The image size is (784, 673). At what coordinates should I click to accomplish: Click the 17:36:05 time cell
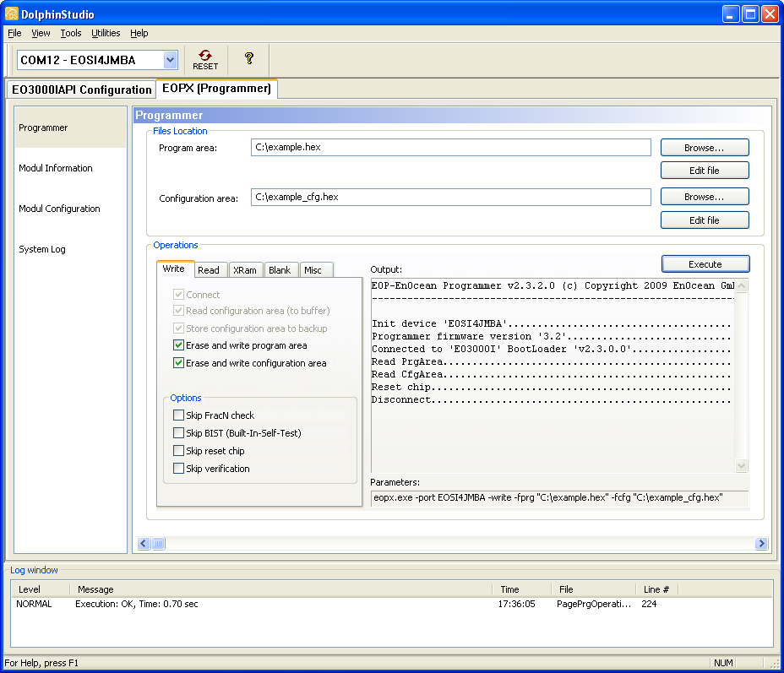[x=516, y=604]
